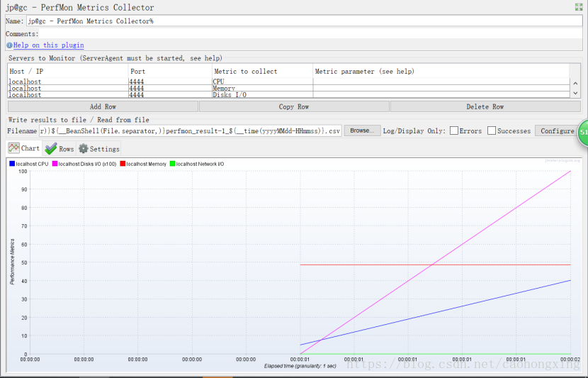Click the Port column header
The image size is (588, 378).
click(x=170, y=72)
